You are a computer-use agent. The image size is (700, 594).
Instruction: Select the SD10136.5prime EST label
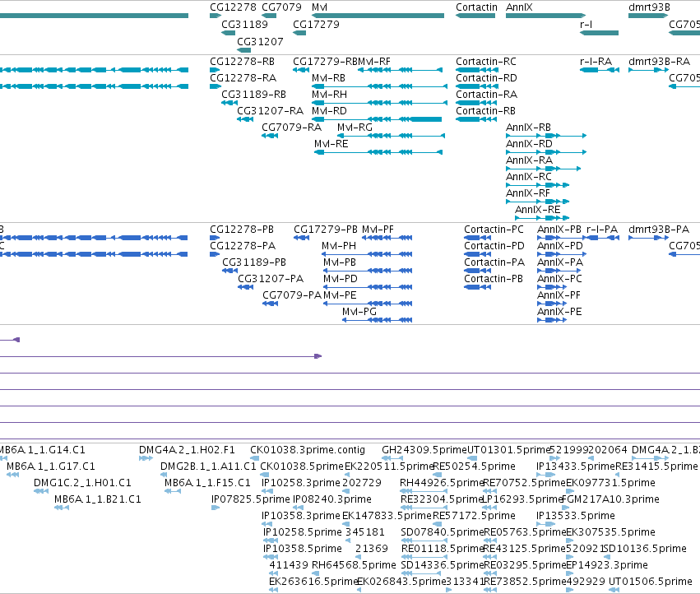point(645,549)
